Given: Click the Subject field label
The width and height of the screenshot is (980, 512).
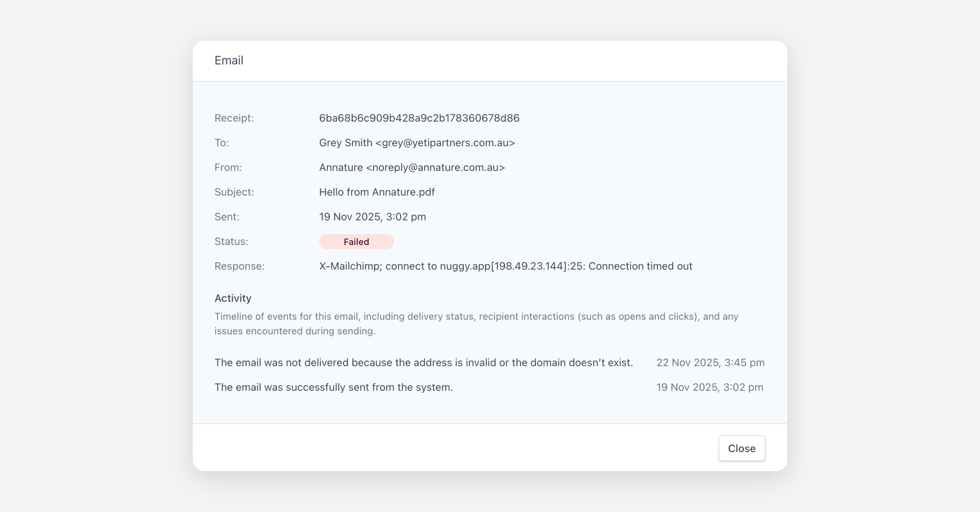Looking at the screenshot, I should click(x=234, y=192).
